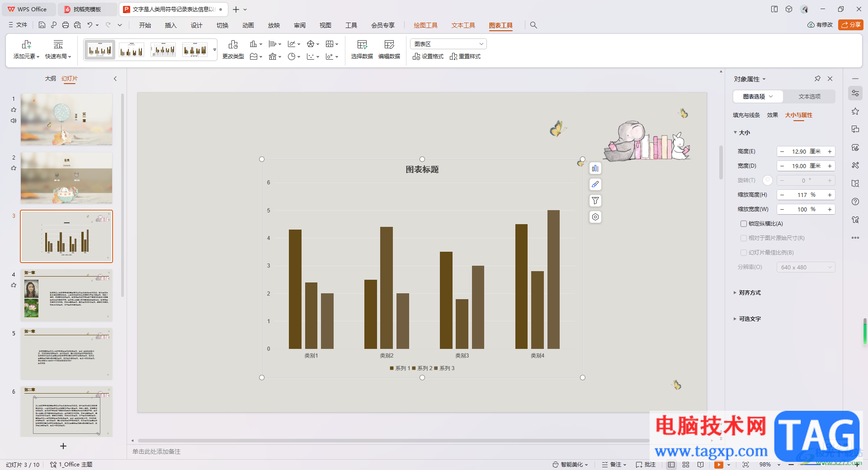Open the File (文件) menu
868x470 pixels.
point(18,25)
